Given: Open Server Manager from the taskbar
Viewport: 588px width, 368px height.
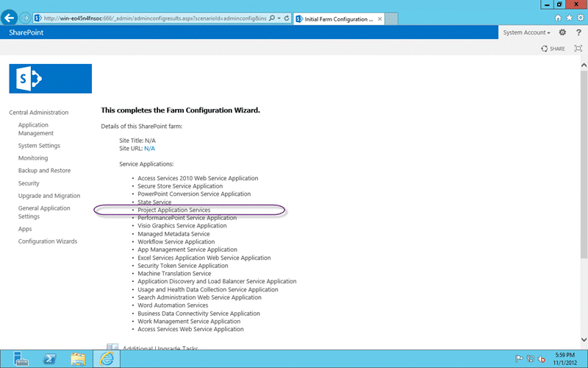Looking at the screenshot, I should [21, 359].
